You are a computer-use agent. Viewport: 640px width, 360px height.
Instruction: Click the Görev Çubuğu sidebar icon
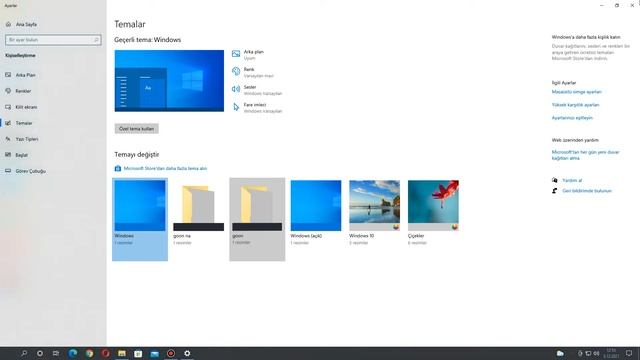(8, 171)
